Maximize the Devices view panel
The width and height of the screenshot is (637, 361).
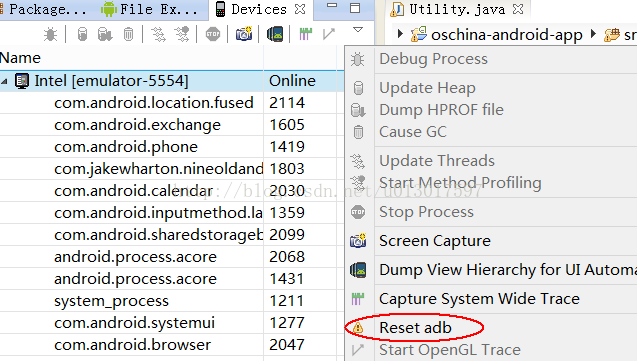(x=355, y=8)
